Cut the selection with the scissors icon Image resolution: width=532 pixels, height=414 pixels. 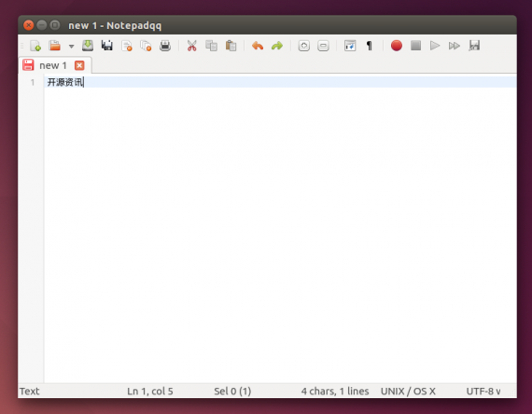[x=191, y=46]
